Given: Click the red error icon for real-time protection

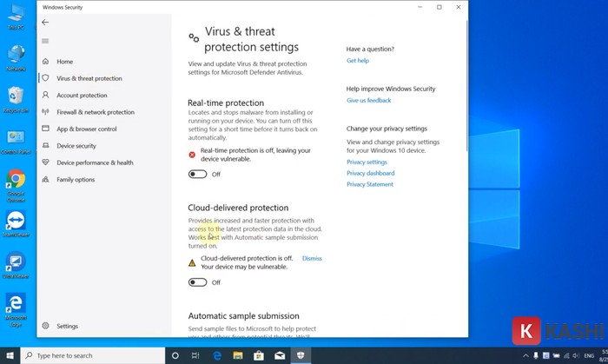Looking at the screenshot, I should click(192, 155).
